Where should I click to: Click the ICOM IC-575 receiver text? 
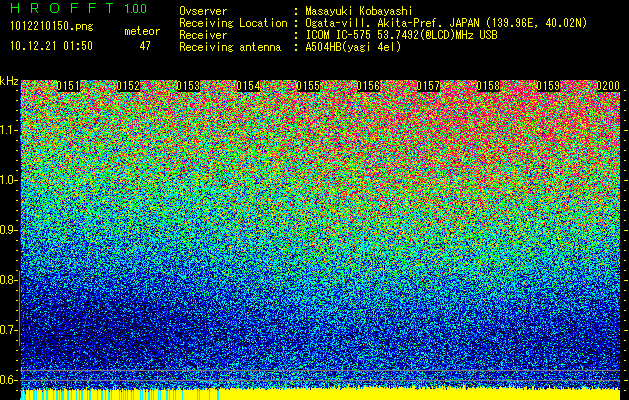tap(401, 35)
